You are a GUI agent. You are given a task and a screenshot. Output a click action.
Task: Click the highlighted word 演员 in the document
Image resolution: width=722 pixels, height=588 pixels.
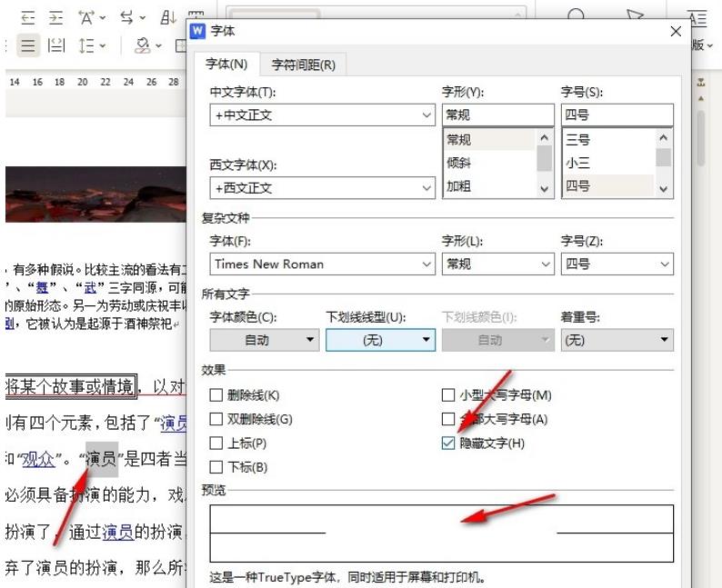[102, 459]
